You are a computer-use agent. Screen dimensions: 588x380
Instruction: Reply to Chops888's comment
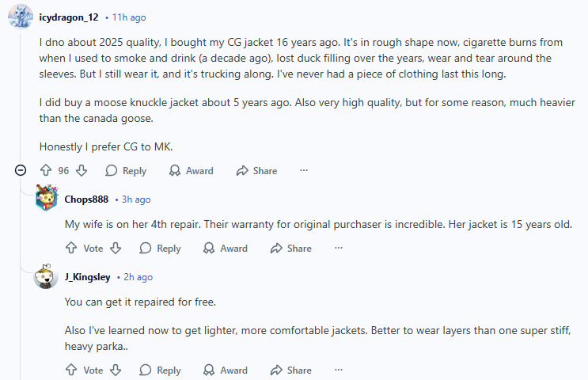tap(160, 248)
